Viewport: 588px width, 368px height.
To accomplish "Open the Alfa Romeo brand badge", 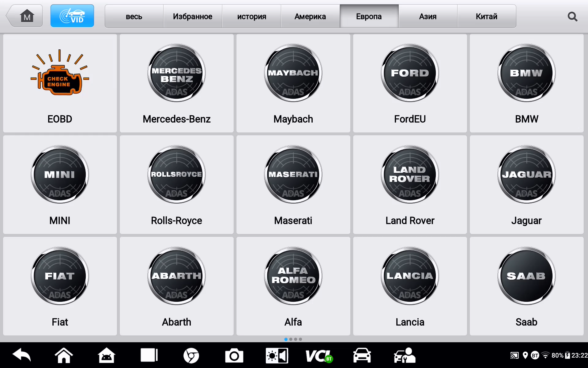I will [x=293, y=276].
